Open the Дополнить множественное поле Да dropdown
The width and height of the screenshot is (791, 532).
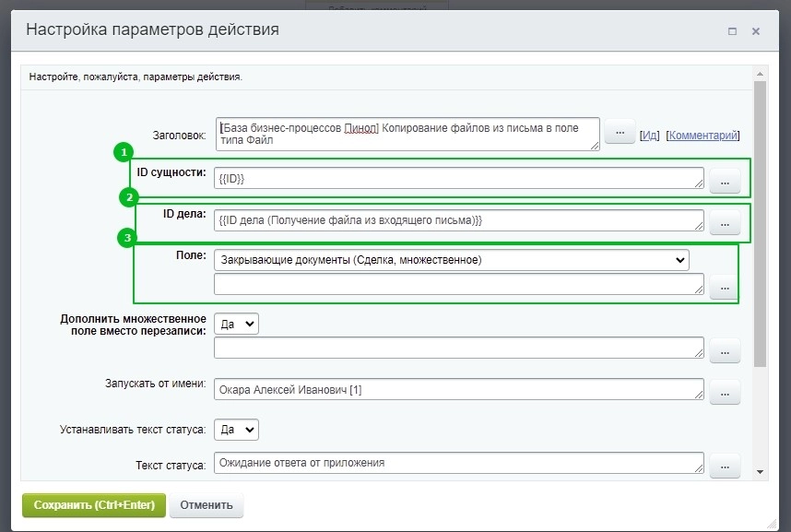237,324
